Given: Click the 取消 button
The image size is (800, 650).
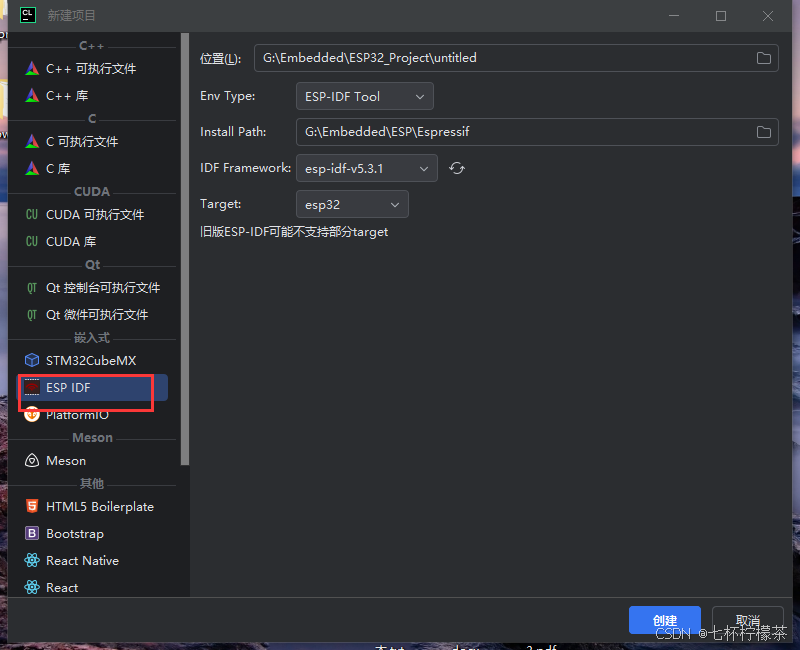Looking at the screenshot, I should 747,620.
